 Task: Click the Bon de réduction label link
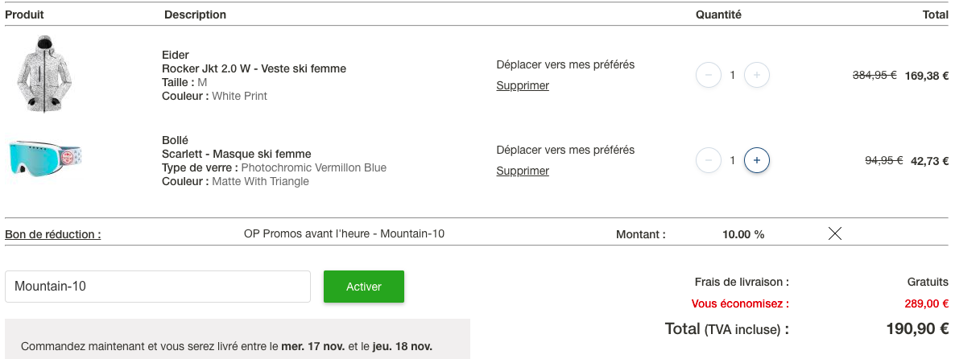[53, 235]
